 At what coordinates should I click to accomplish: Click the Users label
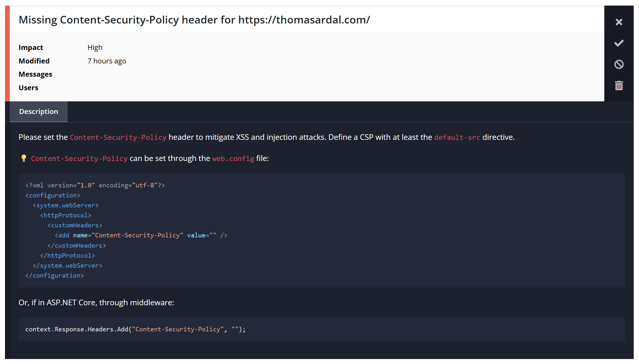click(x=29, y=88)
